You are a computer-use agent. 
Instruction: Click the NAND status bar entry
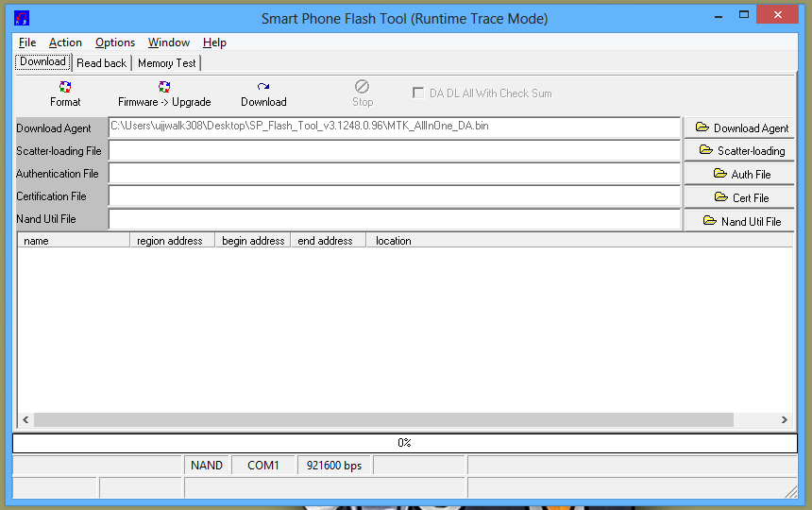click(207, 466)
